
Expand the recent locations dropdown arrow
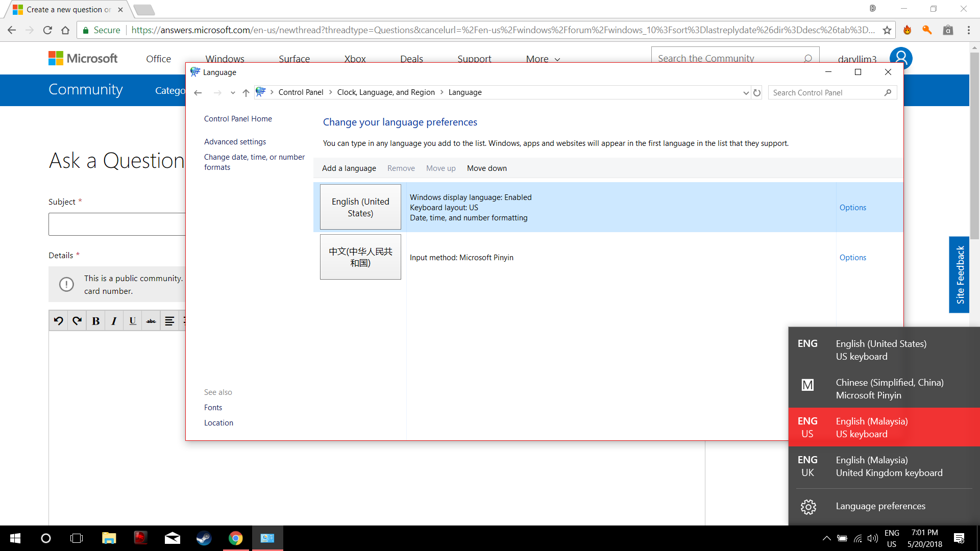point(233,93)
